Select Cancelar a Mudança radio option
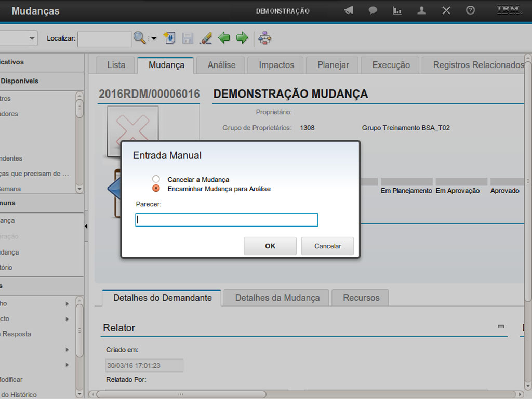The image size is (532, 399). pyautogui.click(x=156, y=179)
